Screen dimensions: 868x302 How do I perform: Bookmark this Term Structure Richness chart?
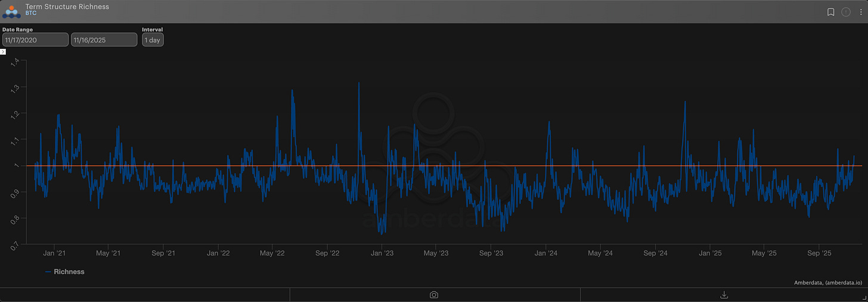[831, 12]
